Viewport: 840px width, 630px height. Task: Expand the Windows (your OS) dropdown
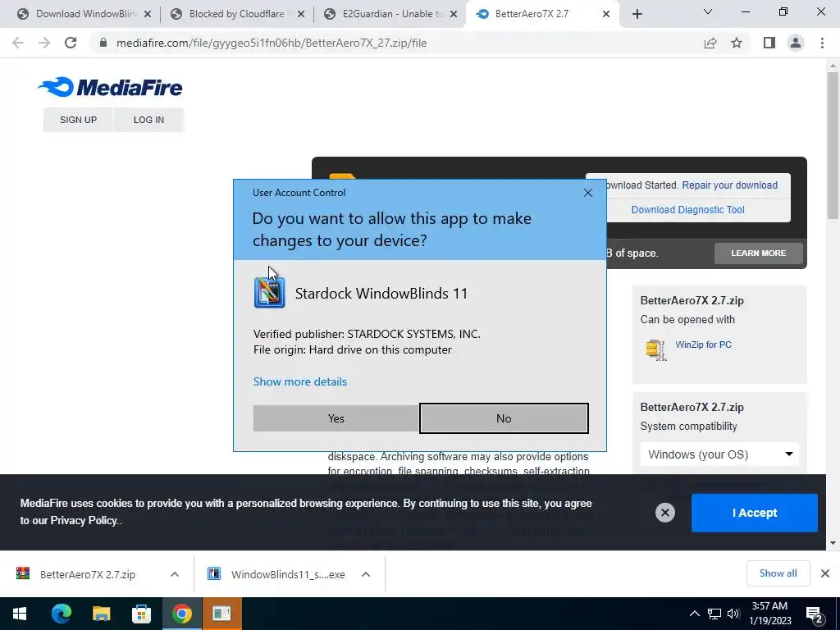(719, 454)
